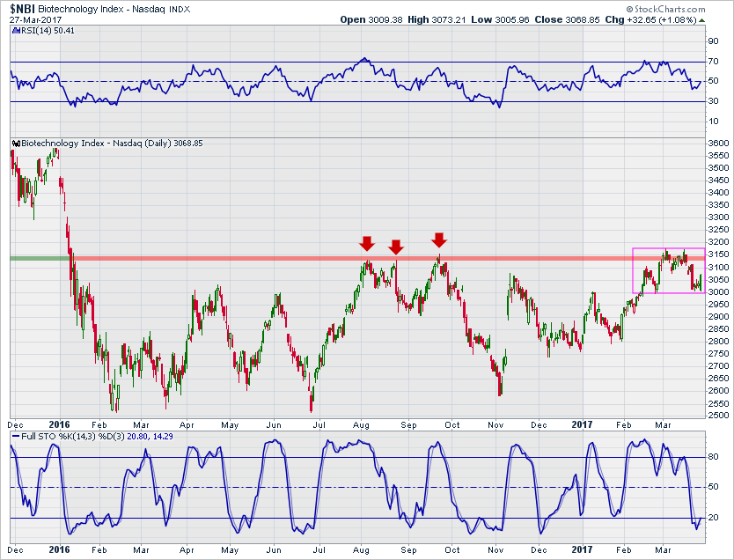Click the 3100 price axis label

pos(718,268)
